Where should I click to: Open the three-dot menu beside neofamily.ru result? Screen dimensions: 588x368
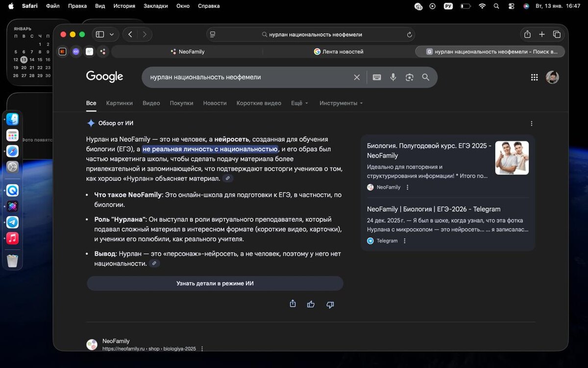202,348
